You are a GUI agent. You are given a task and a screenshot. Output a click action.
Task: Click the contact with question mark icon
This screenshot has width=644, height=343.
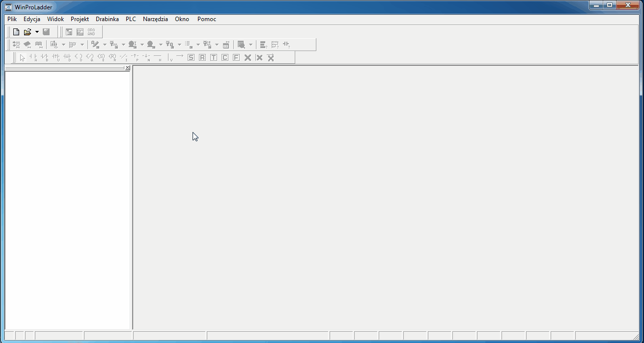(x=286, y=45)
